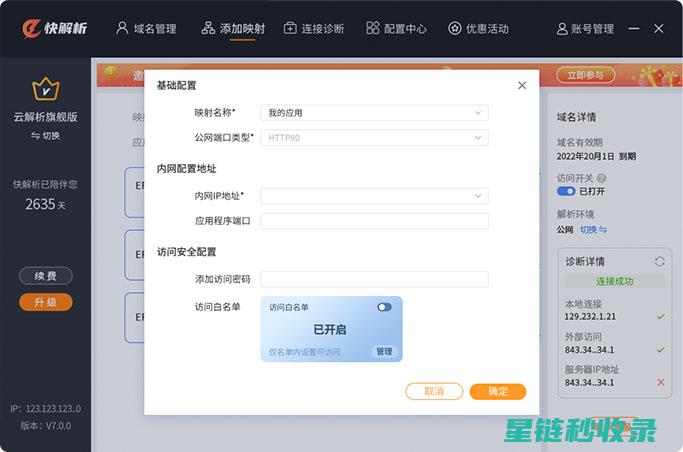Click the 服务器IP地址 red cross icon

pos(660,382)
